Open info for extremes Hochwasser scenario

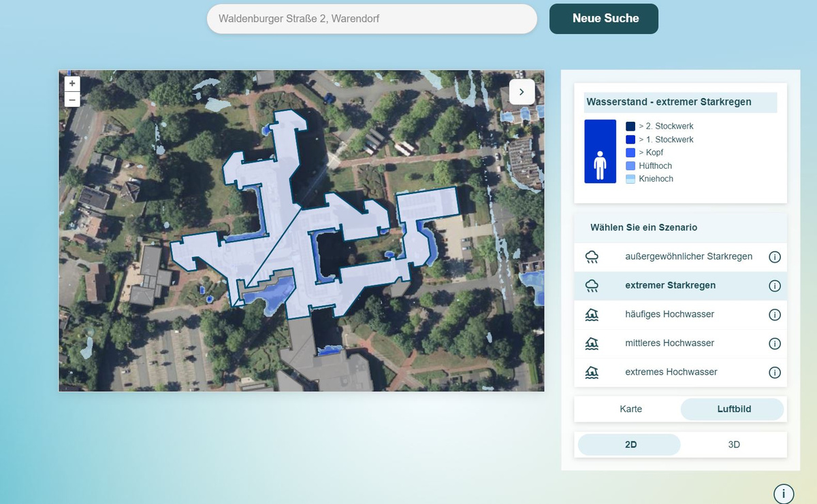(774, 373)
